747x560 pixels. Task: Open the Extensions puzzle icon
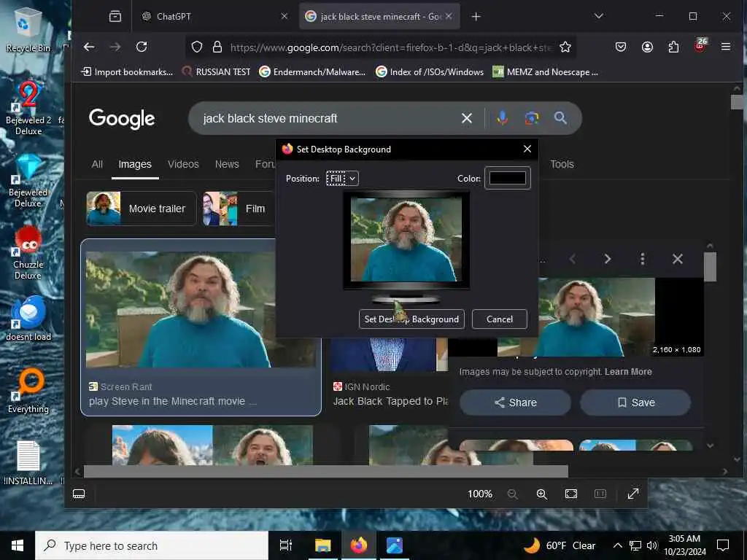[x=673, y=47]
